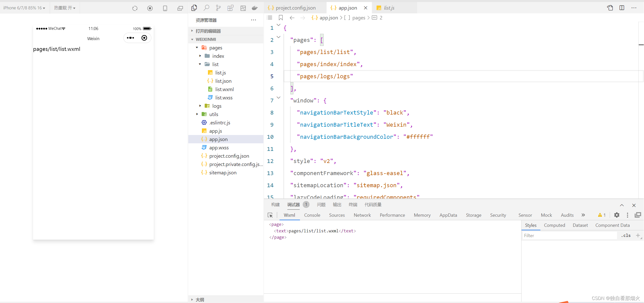Click the stop preview icon
The height and width of the screenshot is (303, 644).
click(150, 8)
